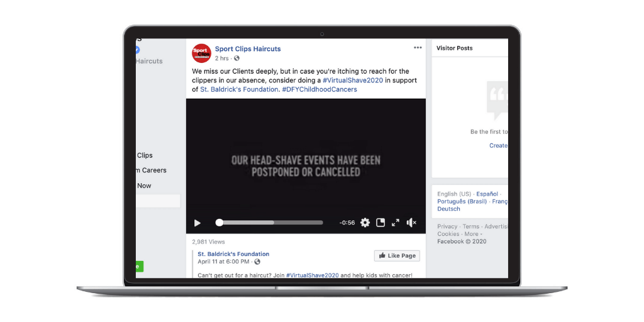Click the video progress scrubber handle
Image resolution: width=644 pixels, height=322 pixels.
coord(219,223)
